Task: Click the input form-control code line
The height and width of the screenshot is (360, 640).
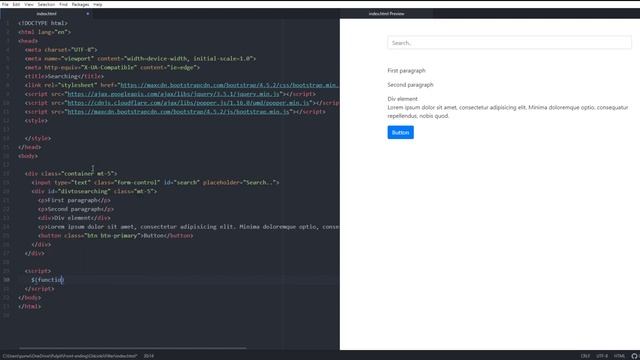Action: click(x=155, y=182)
